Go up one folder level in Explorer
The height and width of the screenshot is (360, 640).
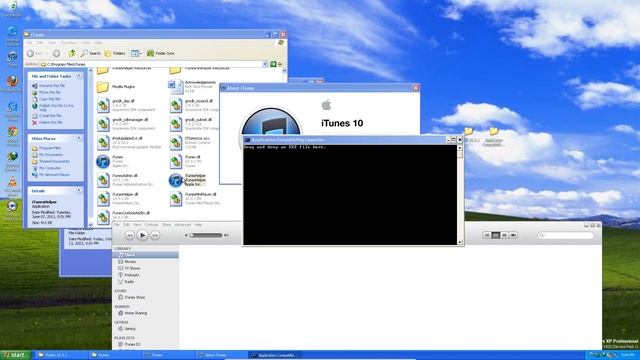pos(72,53)
